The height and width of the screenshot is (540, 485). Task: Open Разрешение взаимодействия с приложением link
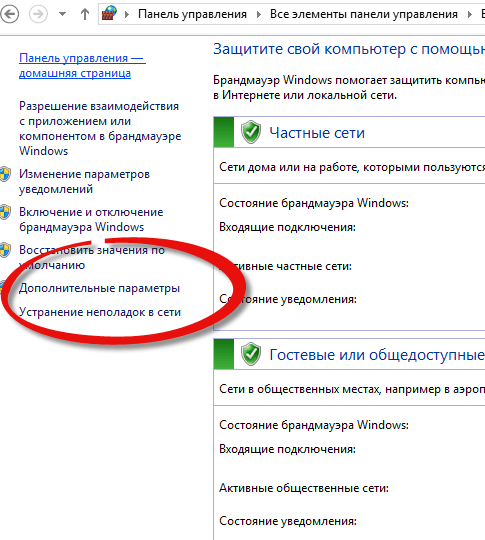coord(100,128)
